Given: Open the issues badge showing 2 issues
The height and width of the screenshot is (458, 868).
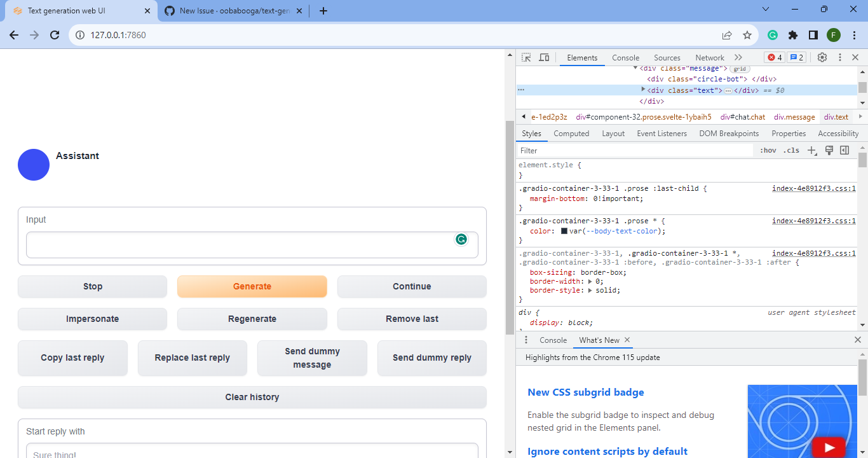Looking at the screenshot, I should pyautogui.click(x=796, y=57).
